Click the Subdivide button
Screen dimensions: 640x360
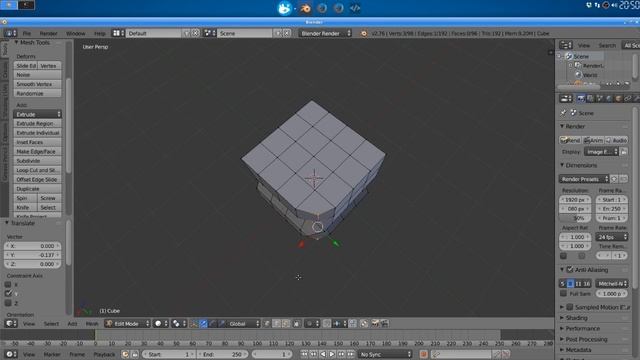tap(38, 161)
